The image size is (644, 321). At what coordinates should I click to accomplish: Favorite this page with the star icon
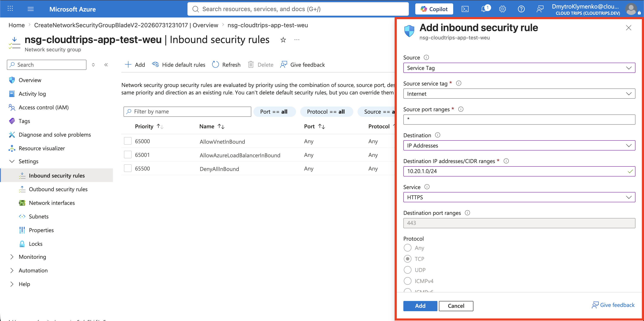click(283, 40)
